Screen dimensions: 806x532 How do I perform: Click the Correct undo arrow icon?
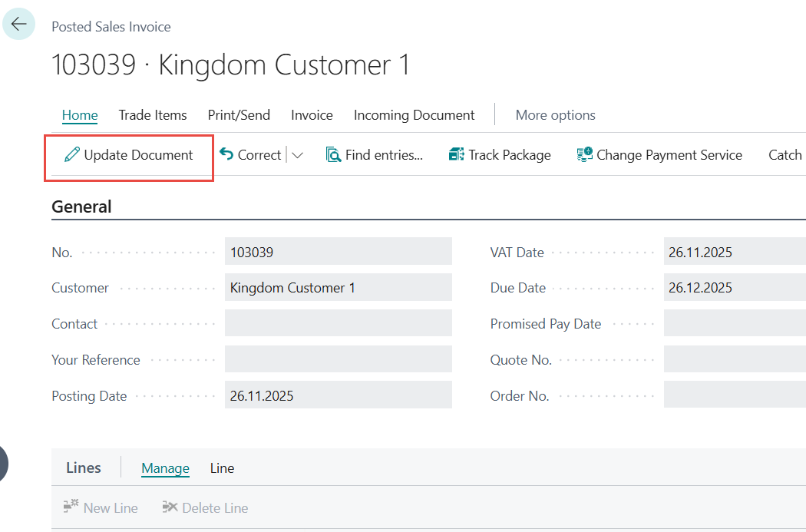point(226,155)
